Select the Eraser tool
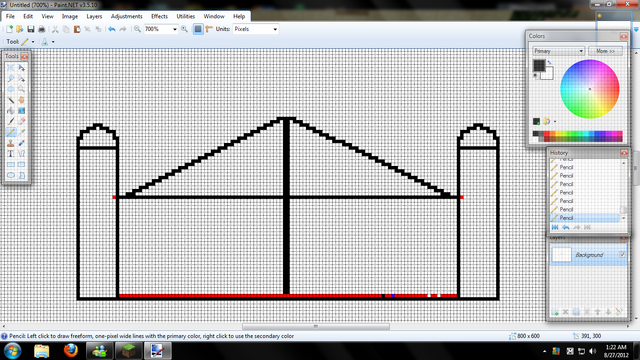 pos(21,121)
